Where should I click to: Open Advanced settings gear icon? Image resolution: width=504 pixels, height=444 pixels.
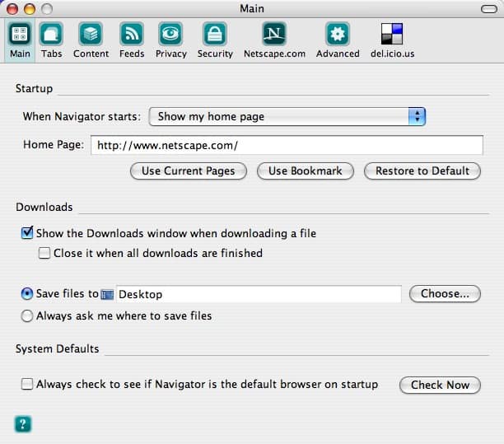pos(338,35)
